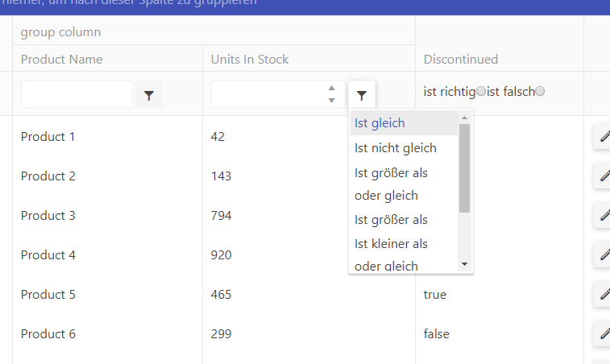The image size is (610, 364).
Task: Decrease the Units In Stock filter value
Action: point(331,101)
